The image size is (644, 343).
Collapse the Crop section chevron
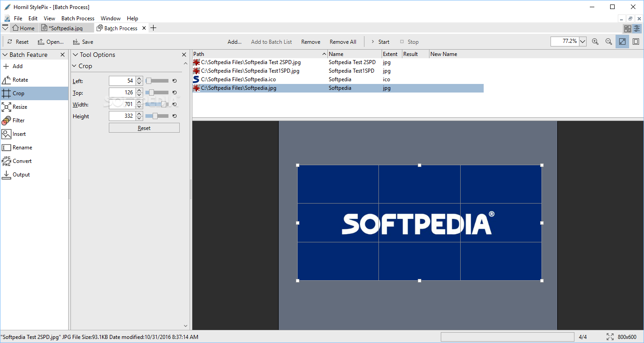coord(75,66)
